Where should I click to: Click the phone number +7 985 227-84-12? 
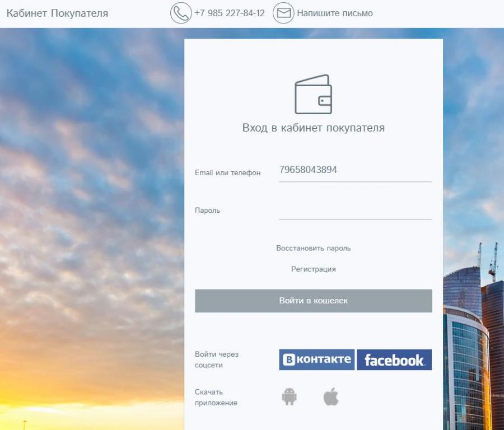[229, 13]
